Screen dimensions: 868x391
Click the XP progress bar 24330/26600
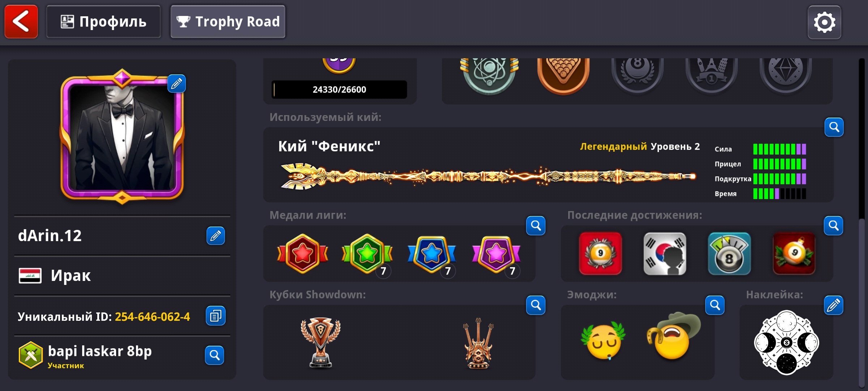coord(339,89)
